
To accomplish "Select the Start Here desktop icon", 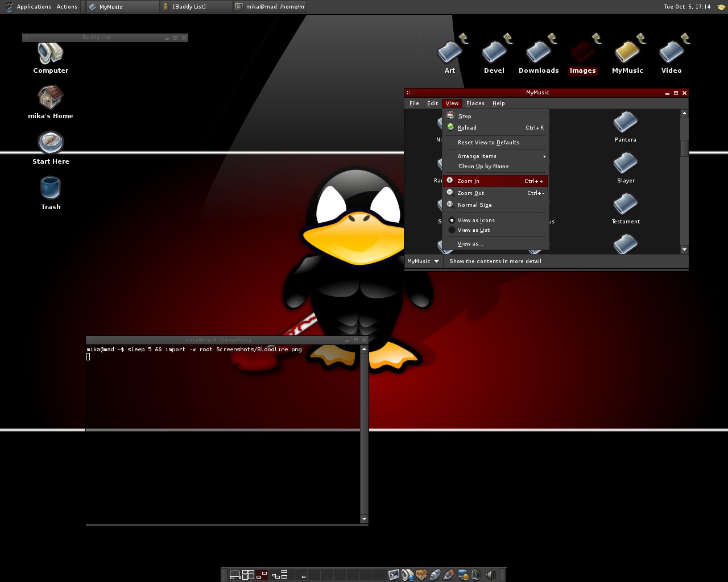I will coord(51,148).
